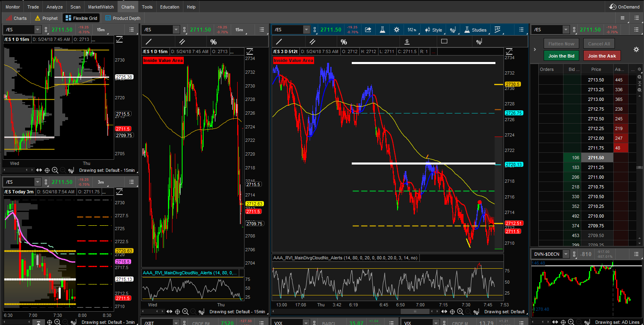Select percent tool on middle 15m chart
Viewport: 644px width, 325px height.
tap(213, 42)
